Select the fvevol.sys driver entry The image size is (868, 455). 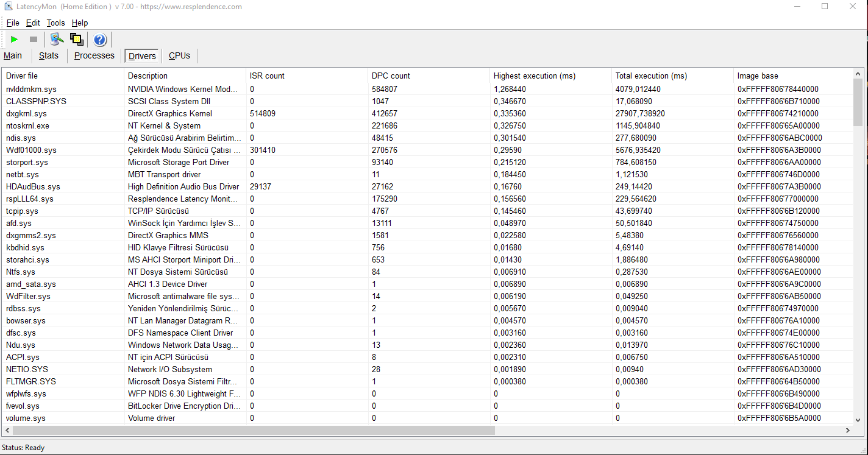428,406
